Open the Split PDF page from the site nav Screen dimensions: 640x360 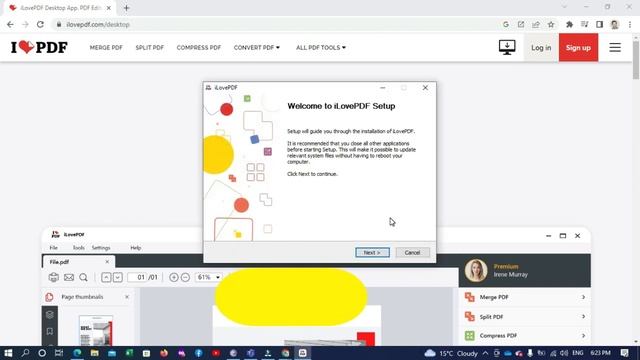click(x=149, y=48)
